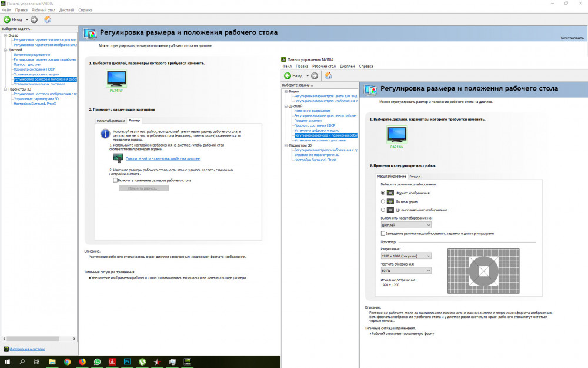Open 'Правка' menu in left window

tap(21, 10)
